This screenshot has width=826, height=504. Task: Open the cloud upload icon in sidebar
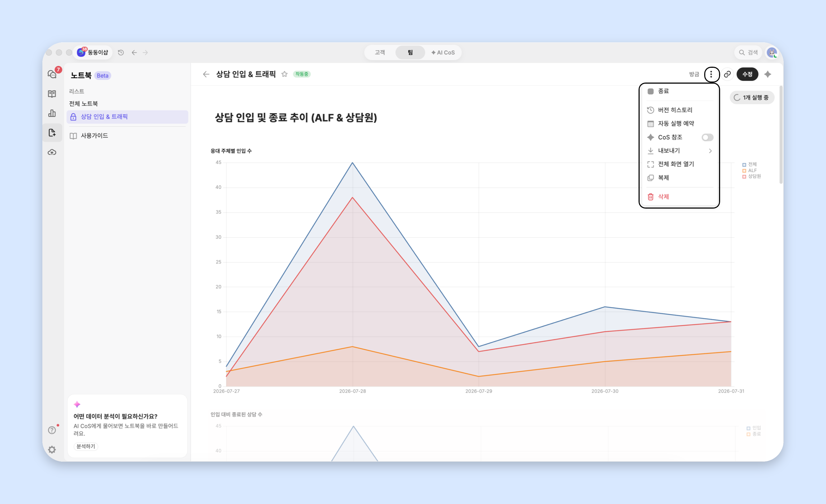[52, 152]
